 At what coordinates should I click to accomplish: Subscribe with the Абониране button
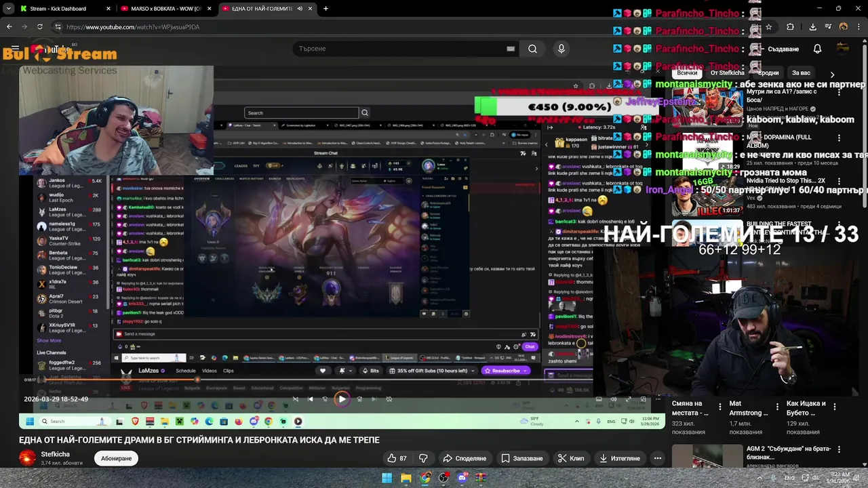click(116, 458)
